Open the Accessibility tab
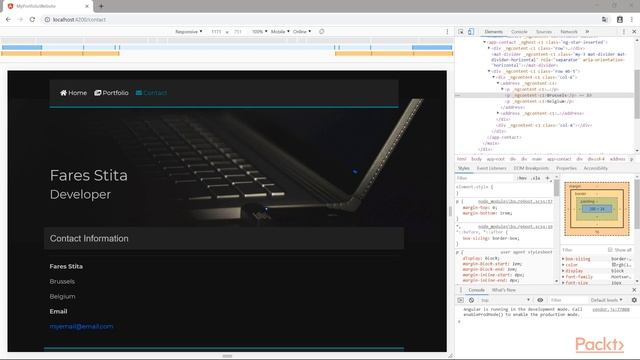Screen dimensions: 640x360 tap(596, 168)
